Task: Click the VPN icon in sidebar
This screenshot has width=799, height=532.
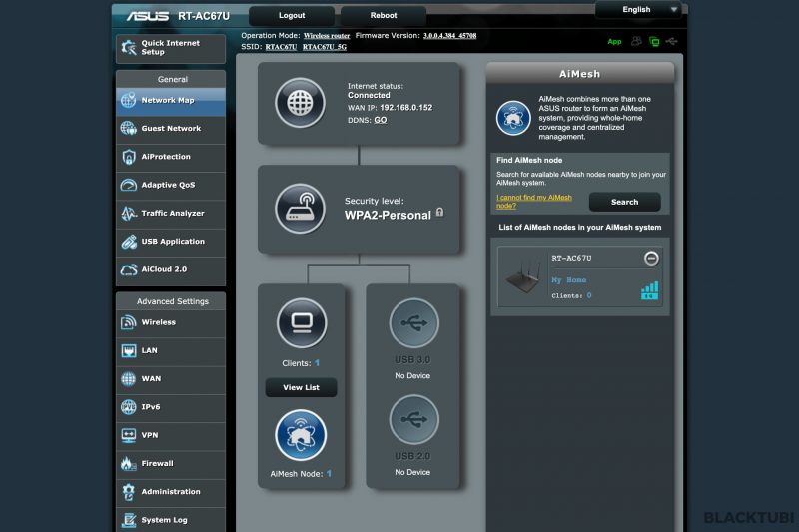Action: click(x=129, y=435)
